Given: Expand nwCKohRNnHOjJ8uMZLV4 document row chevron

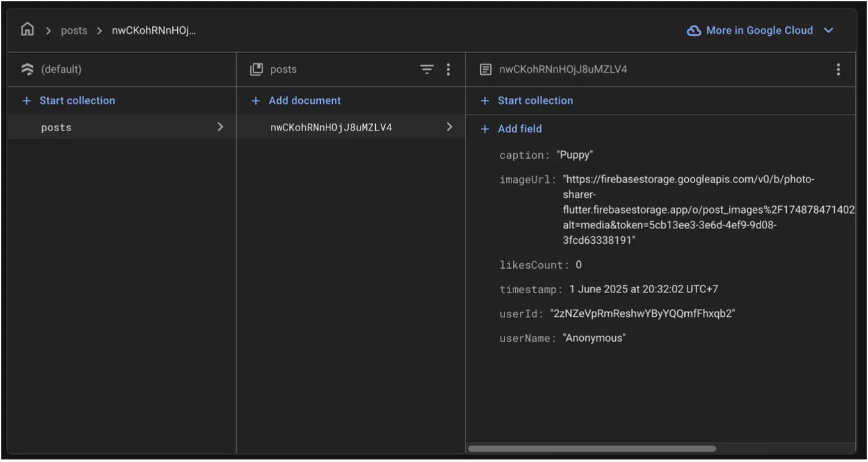Looking at the screenshot, I should 449,127.
